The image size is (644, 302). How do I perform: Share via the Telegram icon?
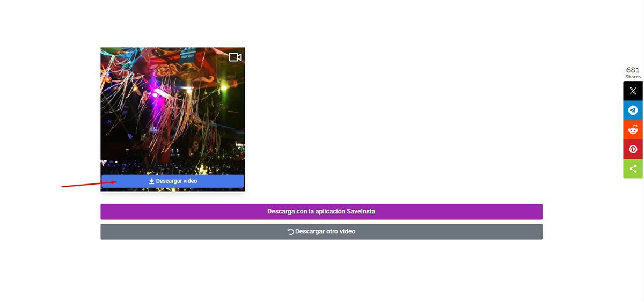click(x=633, y=111)
